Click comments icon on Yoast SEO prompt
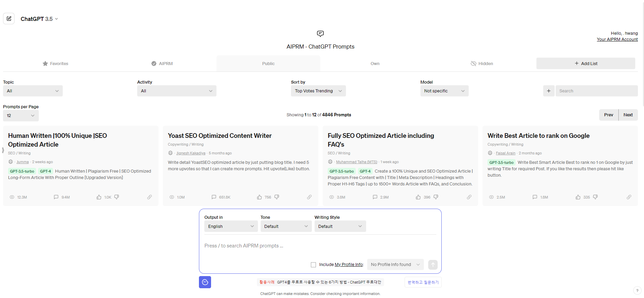Viewport: 644px width, 298px height. 214,197
